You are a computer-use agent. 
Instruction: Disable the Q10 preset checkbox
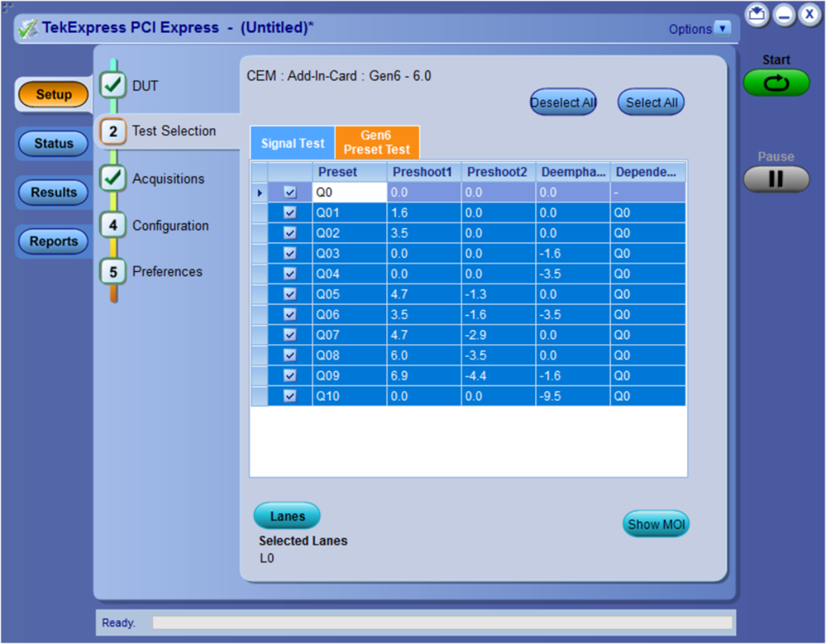pyautogui.click(x=289, y=396)
